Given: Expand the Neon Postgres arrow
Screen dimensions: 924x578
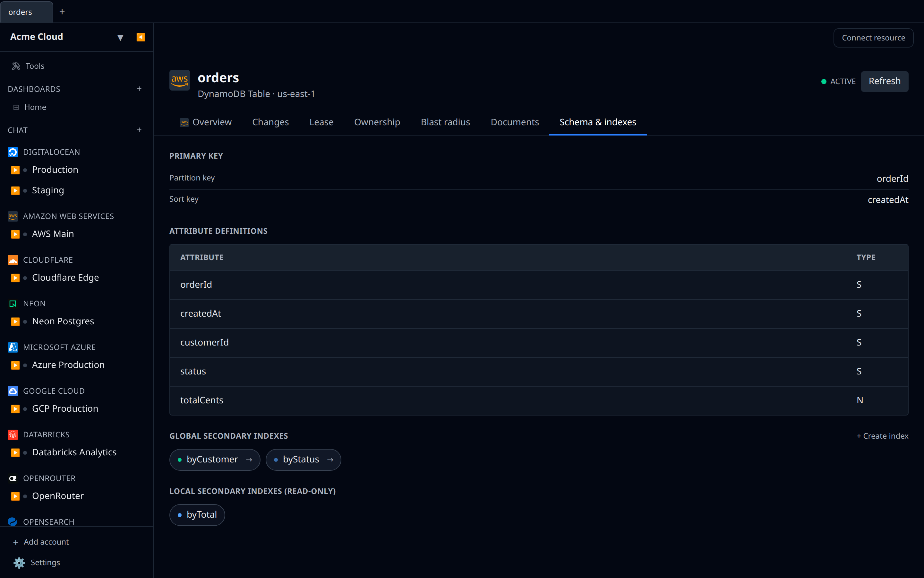Looking at the screenshot, I should (x=15, y=321).
